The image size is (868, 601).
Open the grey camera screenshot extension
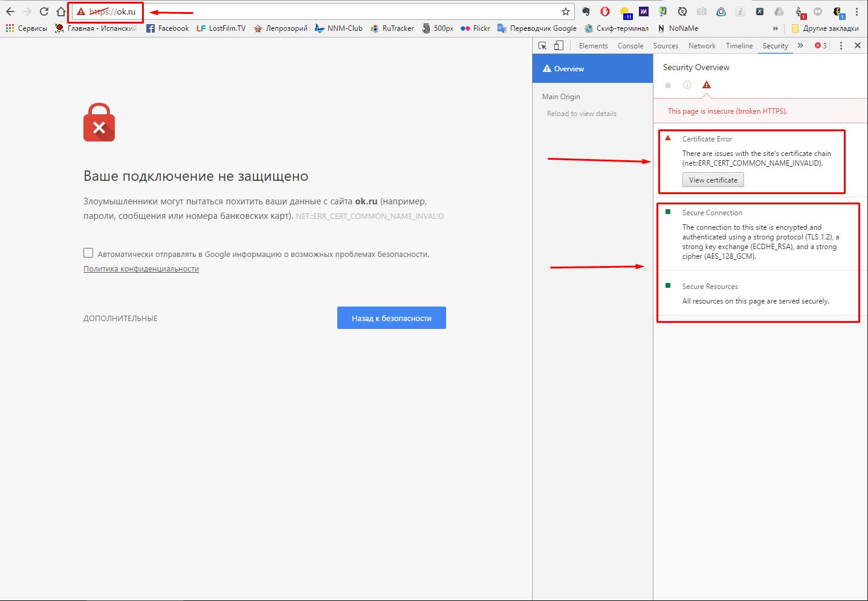(702, 11)
